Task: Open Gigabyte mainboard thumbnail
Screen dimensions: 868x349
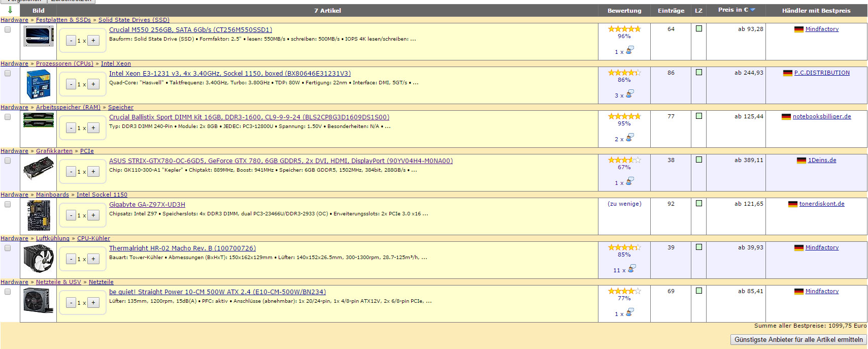Action: [x=39, y=215]
